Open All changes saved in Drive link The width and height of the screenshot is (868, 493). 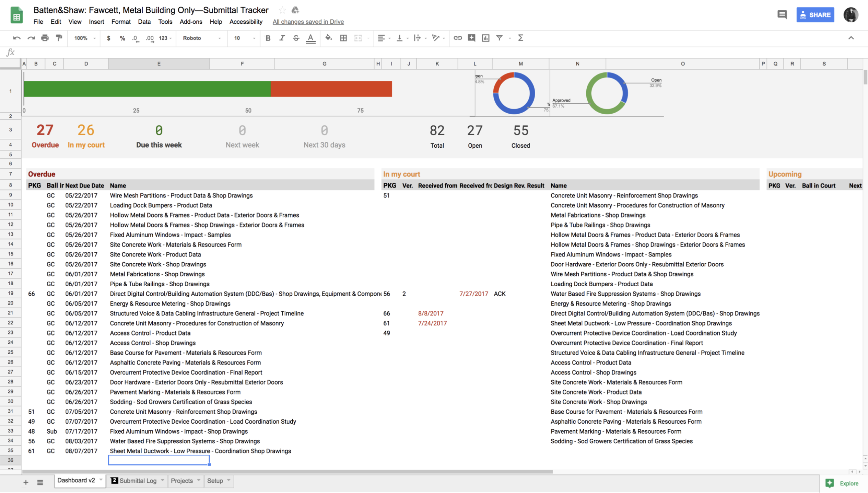point(308,22)
